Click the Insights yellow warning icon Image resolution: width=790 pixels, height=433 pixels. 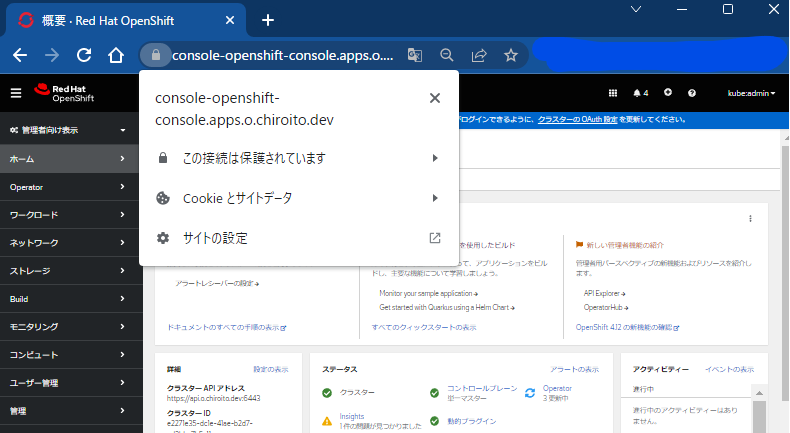coord(327,421)
